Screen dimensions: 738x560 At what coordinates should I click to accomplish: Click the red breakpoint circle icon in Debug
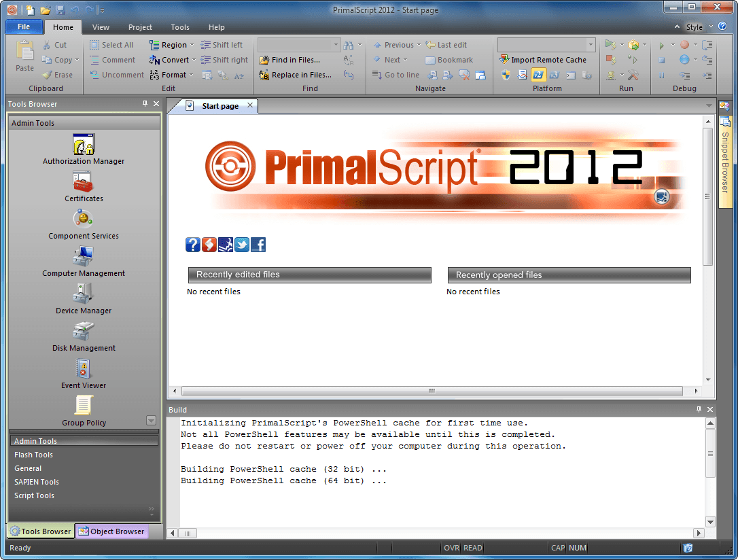pyautogui.click(x=684, y=45)
